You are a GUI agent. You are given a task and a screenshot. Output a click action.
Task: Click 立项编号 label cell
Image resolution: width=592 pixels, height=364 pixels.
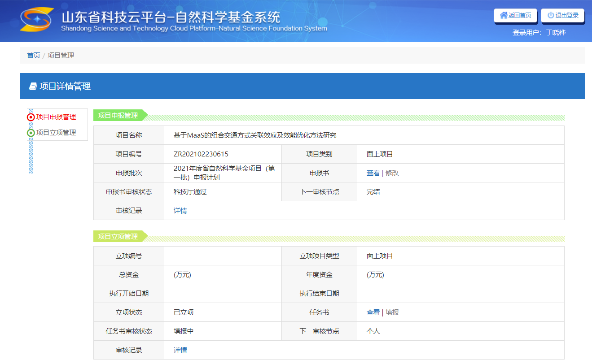pos(129,256)
